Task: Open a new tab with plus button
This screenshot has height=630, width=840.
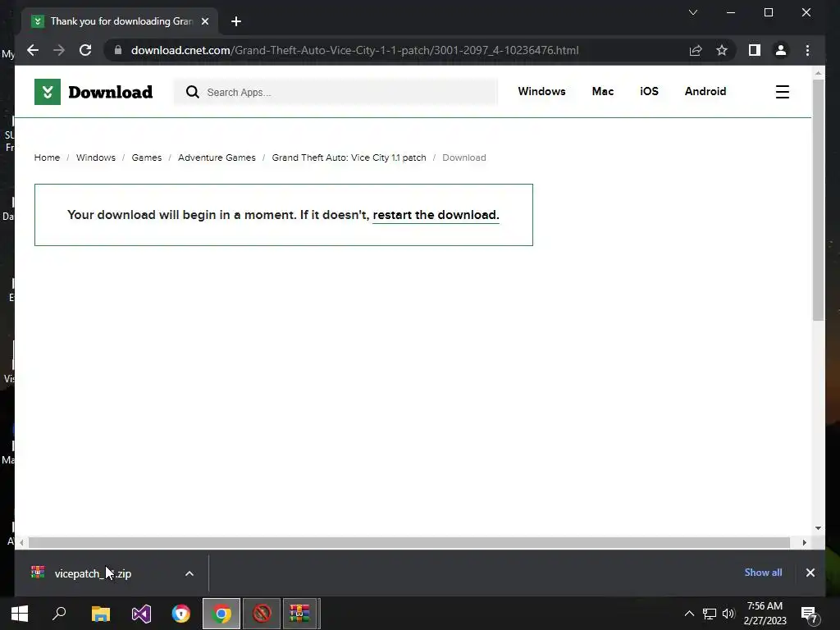Action: tap(235, 21)
